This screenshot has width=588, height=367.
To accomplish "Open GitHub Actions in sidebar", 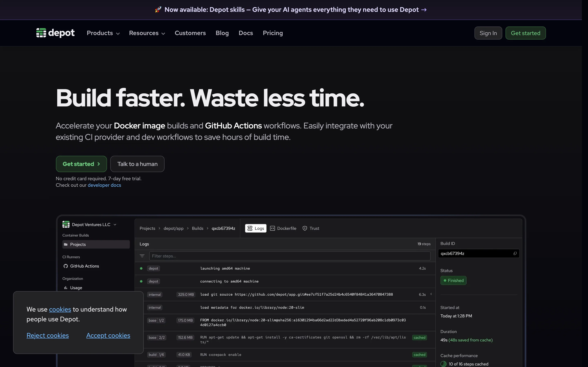I will click(x=84, y=266).
